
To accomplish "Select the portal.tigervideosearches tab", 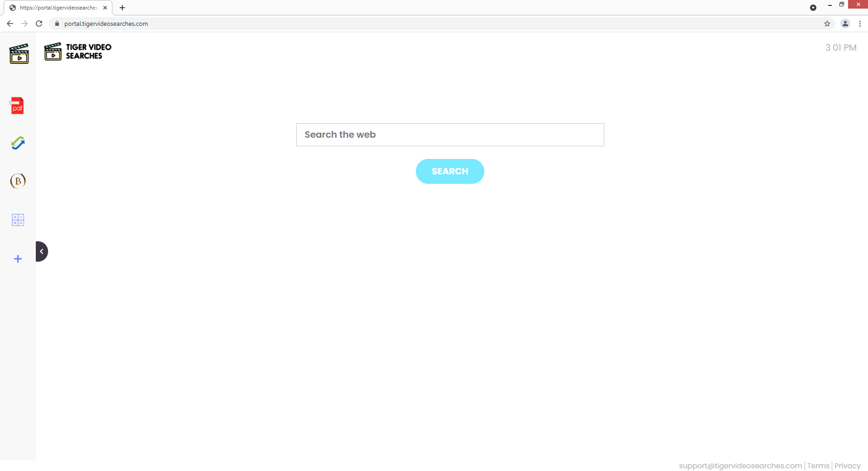I will pos(58,8).
